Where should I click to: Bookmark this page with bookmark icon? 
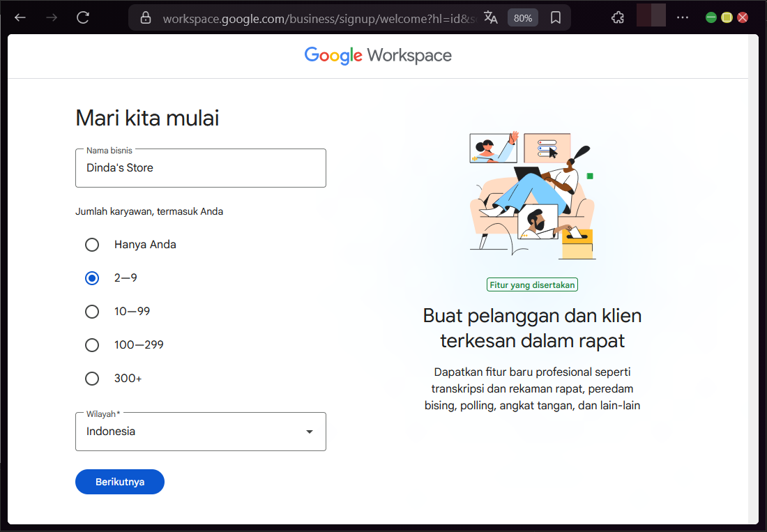click(x=555, y=18)
